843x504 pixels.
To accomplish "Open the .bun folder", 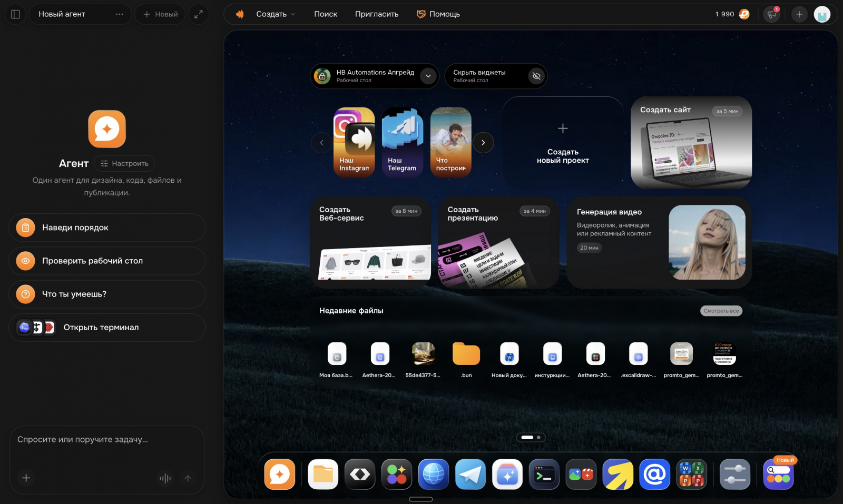I will pos(466,360).
